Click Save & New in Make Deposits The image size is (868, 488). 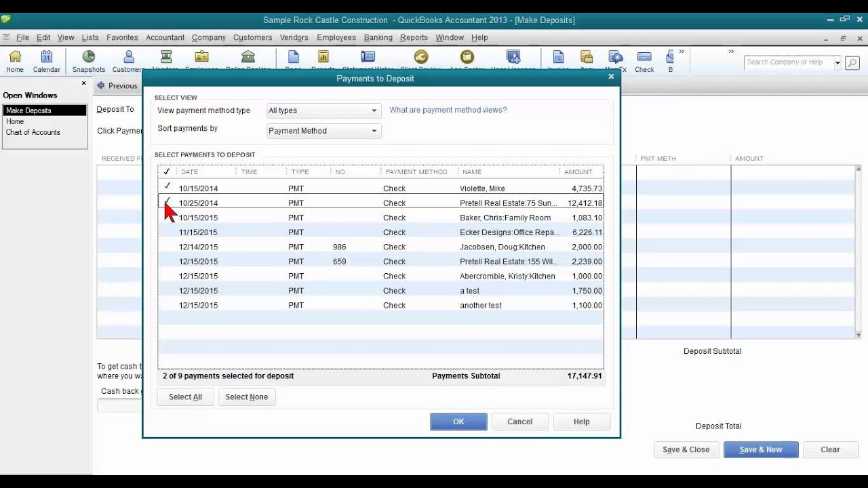tap(761, 449)
